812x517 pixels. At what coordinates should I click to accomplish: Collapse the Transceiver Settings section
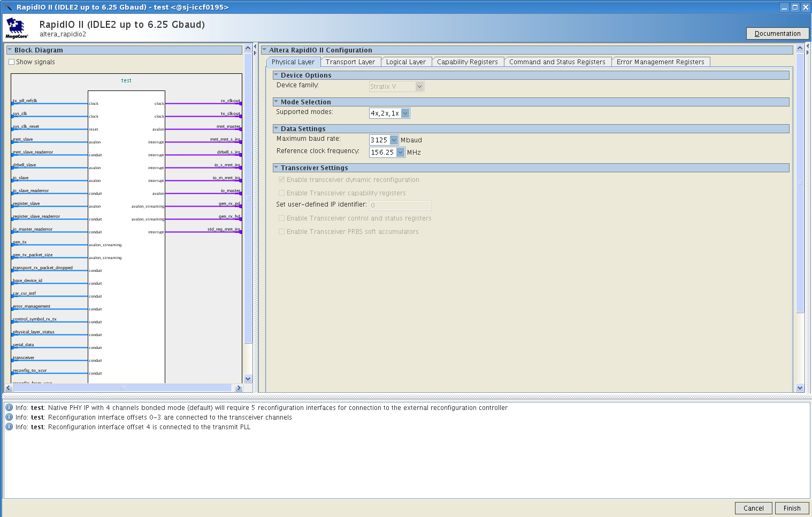click(276, 168)
